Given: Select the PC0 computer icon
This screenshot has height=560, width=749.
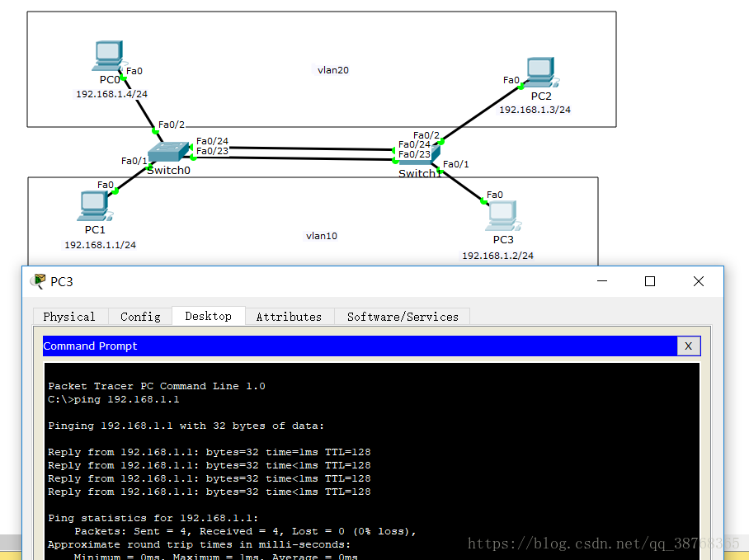Looking at the screenshot, I should point(110,56).
